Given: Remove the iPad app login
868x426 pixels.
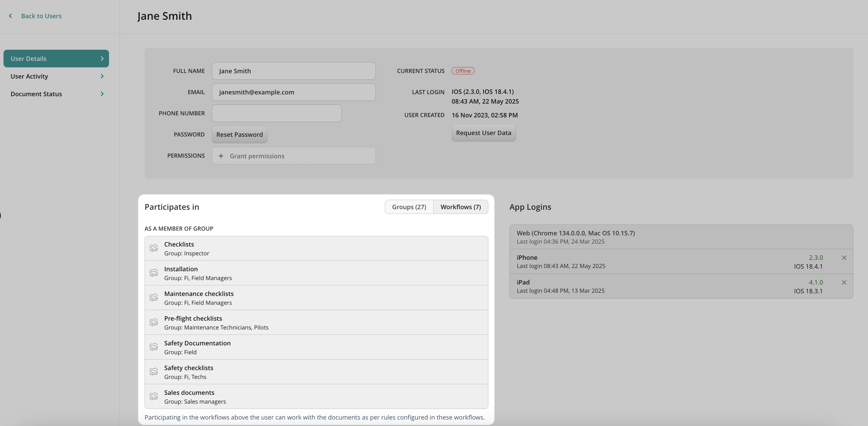Looking at the screenshot, I should (x=844, y=283).
